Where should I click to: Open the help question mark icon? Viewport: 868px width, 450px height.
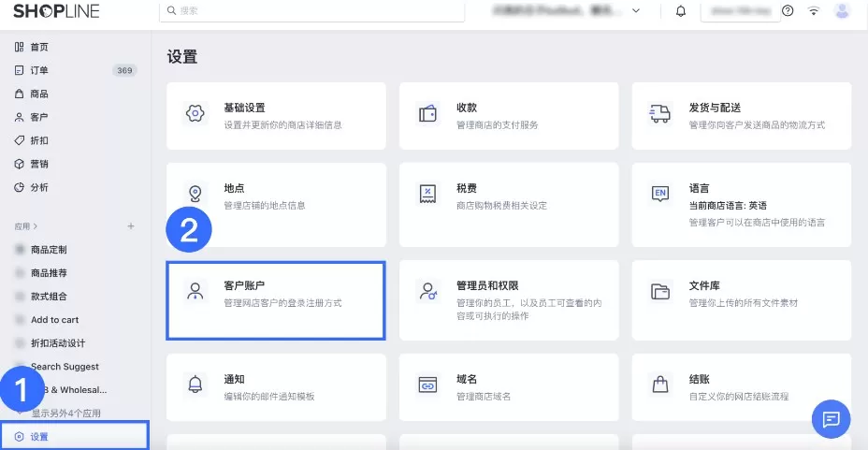click(x=788, y=10)
